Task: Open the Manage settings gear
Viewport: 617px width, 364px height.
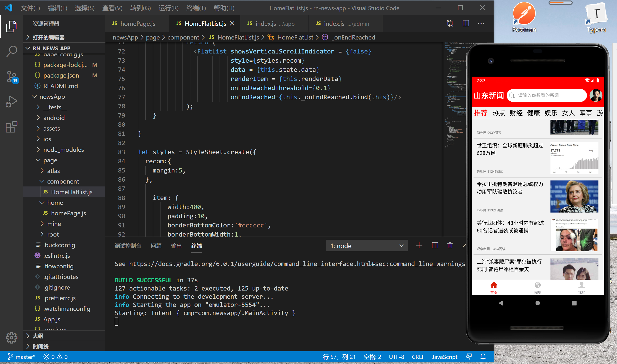Action: [x=11, y=338]
